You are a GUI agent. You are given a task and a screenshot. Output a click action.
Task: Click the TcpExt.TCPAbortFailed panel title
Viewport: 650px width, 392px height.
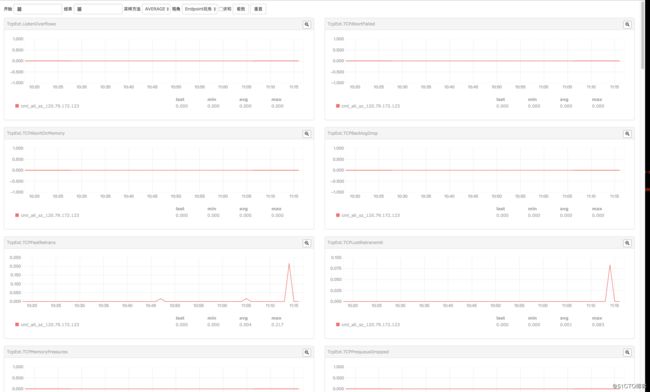point(351,24)
